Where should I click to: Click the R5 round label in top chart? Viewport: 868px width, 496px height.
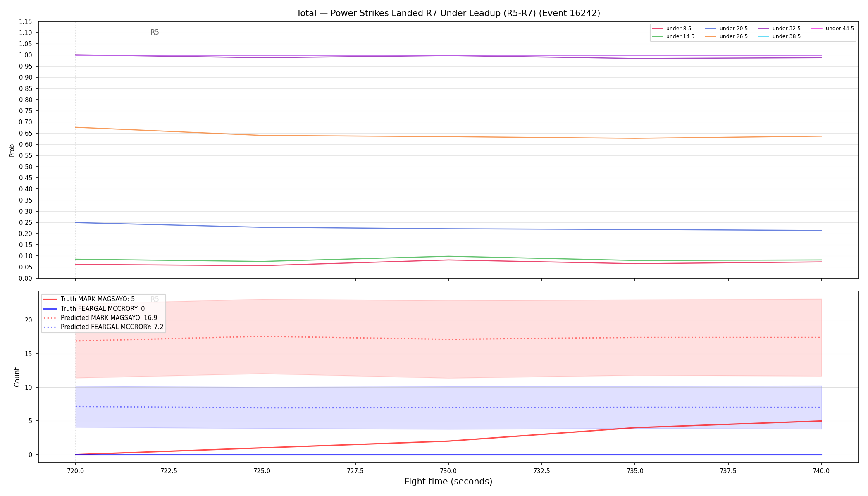click(x=155, y=32)
